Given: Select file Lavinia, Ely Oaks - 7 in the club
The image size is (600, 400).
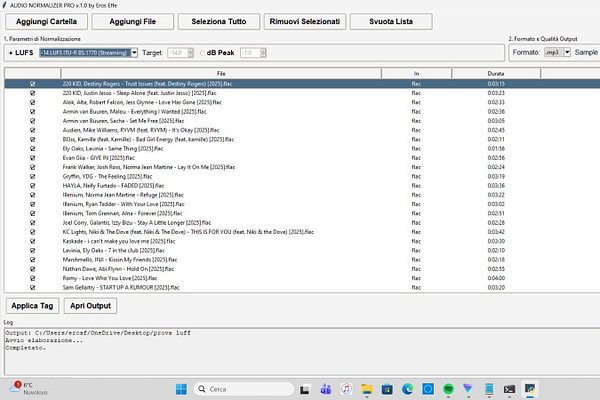Looking at the screenshot, I should [114, 250].
